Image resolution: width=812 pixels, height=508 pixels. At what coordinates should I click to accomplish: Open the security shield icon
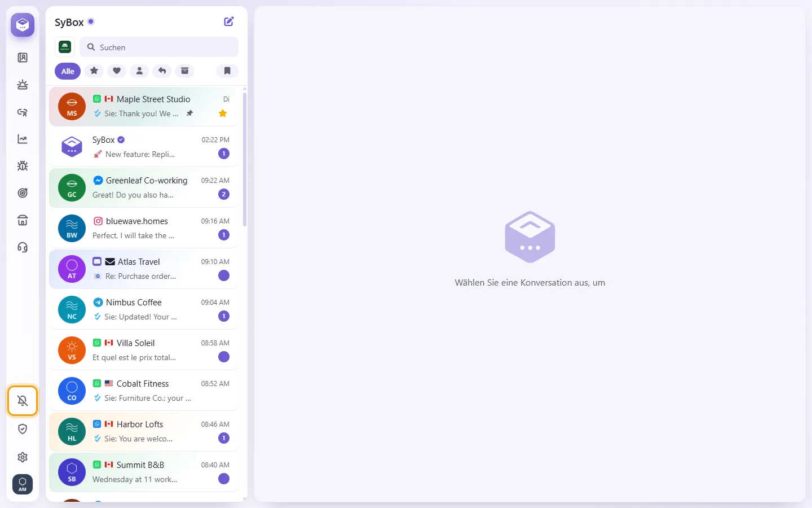click(x=23, y=429)
